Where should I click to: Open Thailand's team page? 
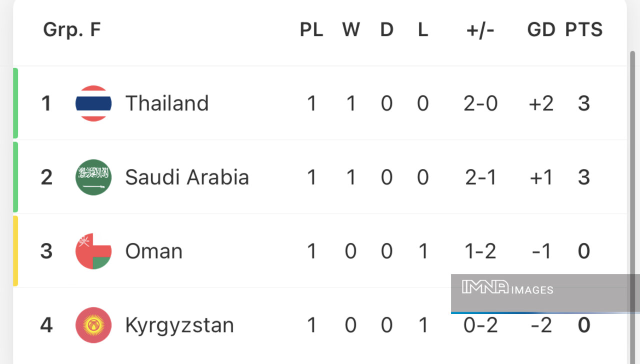[167, 103]
